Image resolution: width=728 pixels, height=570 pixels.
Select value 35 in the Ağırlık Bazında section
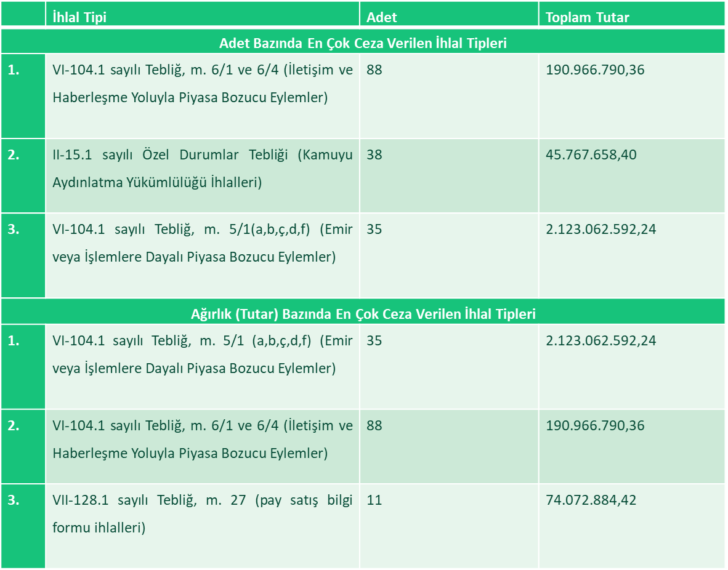click(374, 340)
